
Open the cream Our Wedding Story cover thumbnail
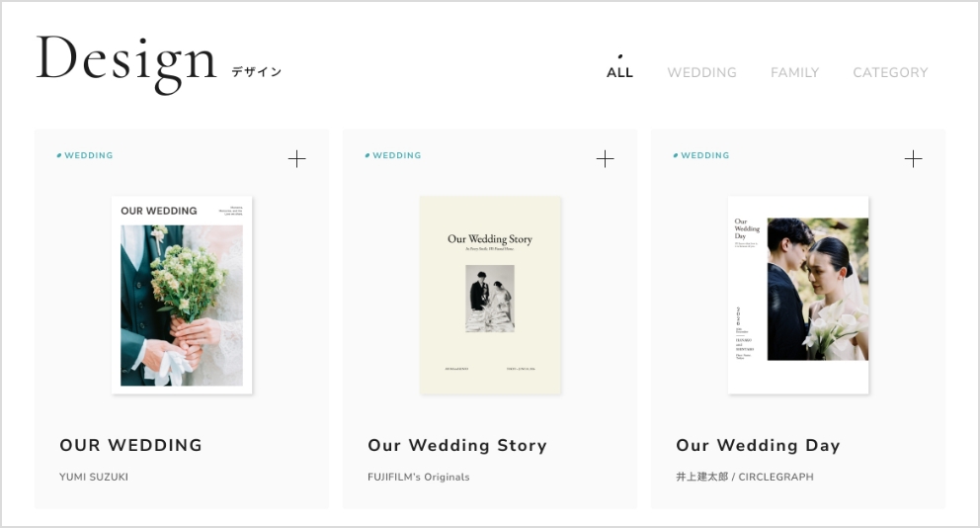click(490, 295)
